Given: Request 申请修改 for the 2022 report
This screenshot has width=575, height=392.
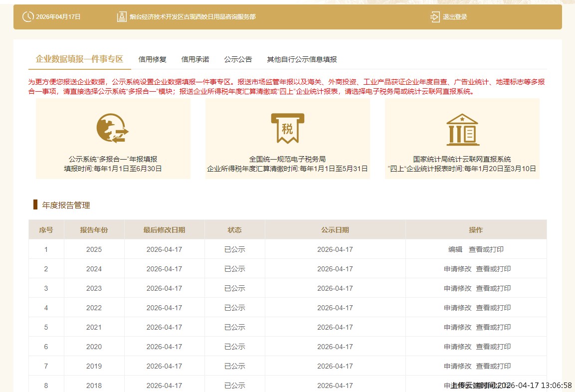Looking at the screenshot, I should (x=457, y=308).
